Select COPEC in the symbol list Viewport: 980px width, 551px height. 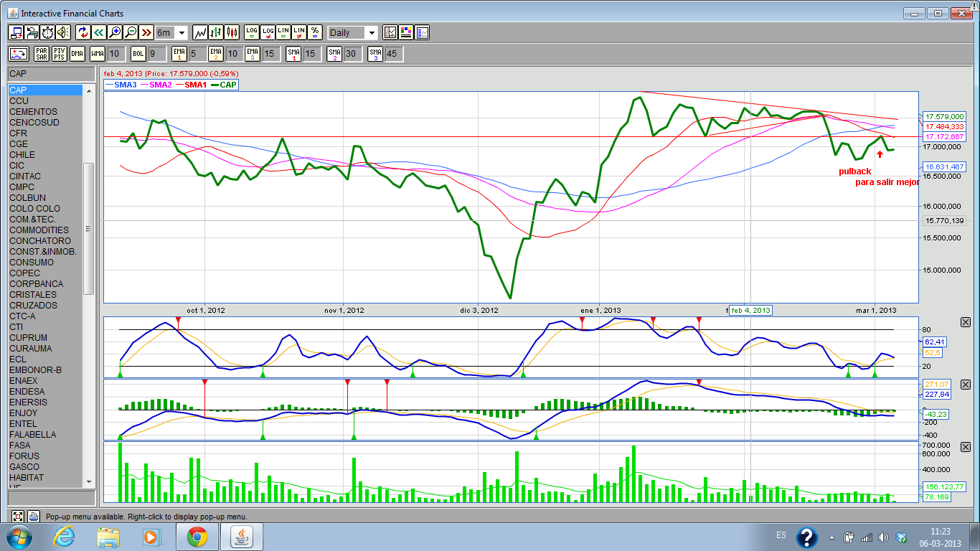point(45,273)
